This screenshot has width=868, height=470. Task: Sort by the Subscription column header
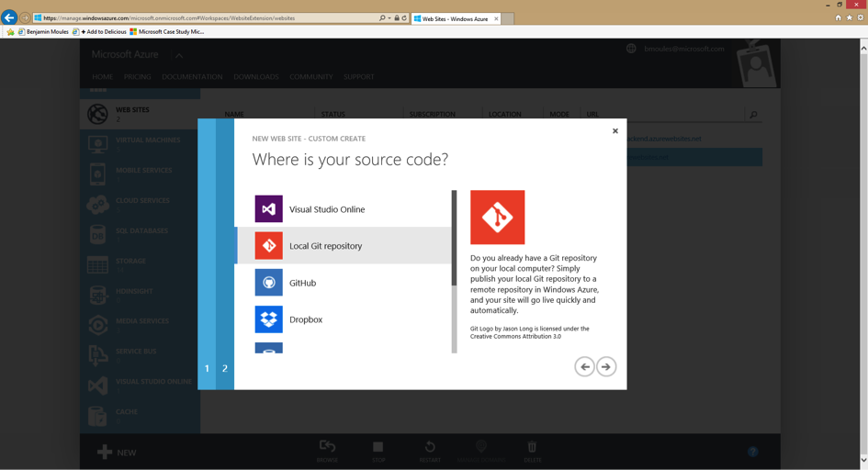click(x=433, y=115)
